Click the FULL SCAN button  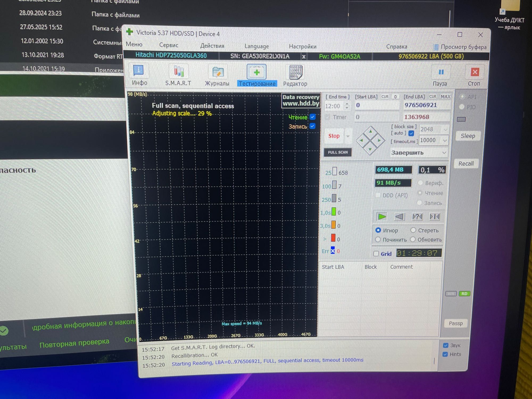tap(338, 152)
